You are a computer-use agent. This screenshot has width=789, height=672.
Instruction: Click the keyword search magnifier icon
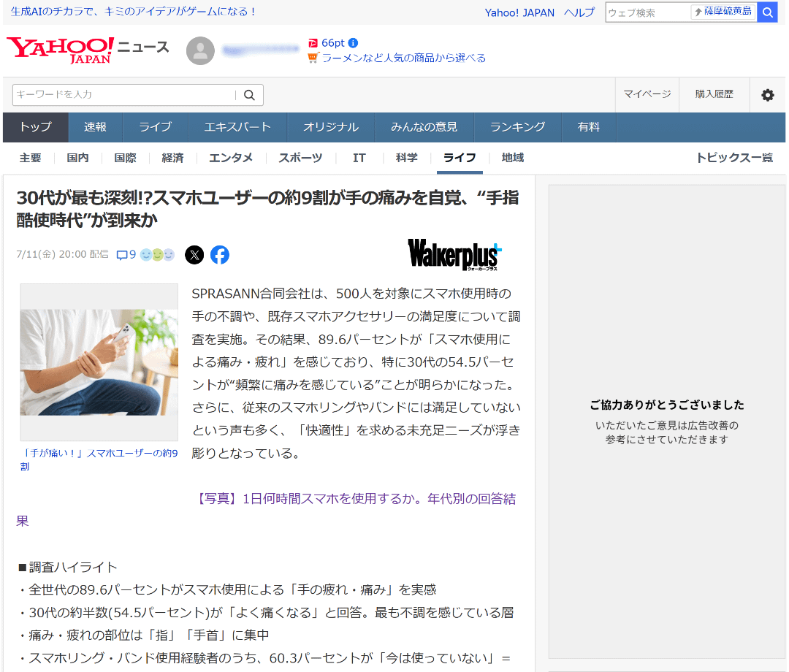249,95
